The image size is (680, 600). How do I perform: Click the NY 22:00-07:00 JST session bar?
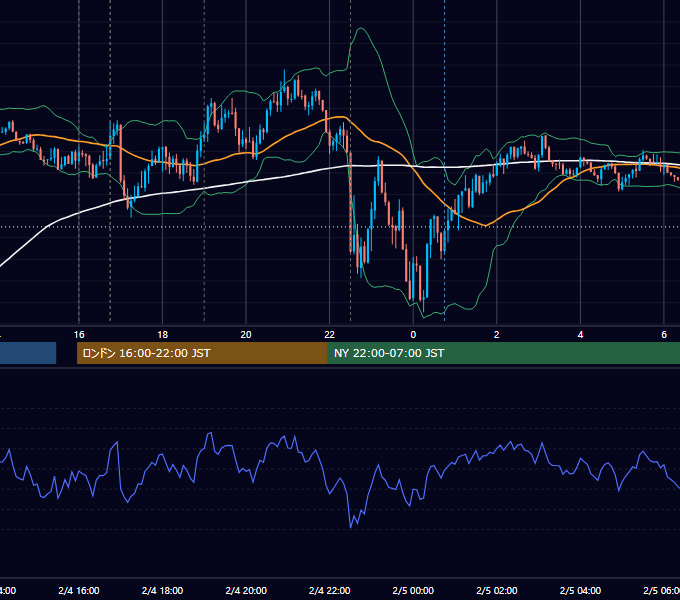[503, 353]
